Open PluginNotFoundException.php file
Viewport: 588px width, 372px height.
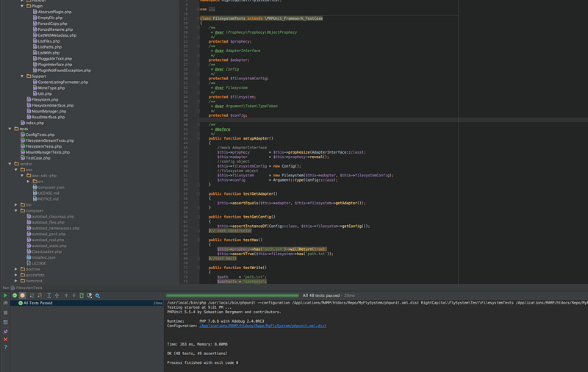coord(62,71)
